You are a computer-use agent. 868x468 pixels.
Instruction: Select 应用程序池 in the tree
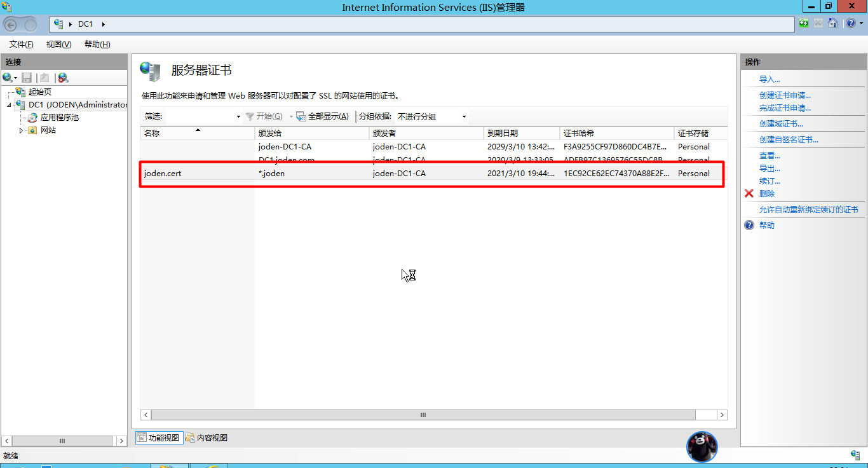59,118
